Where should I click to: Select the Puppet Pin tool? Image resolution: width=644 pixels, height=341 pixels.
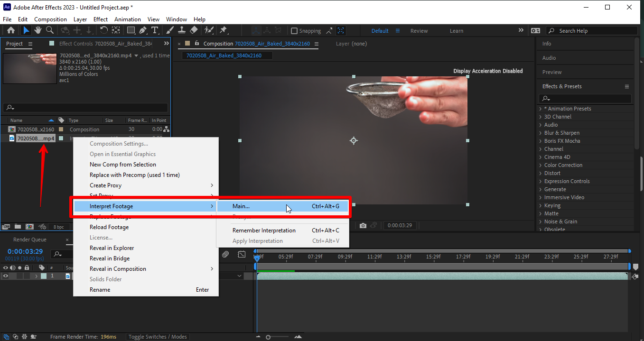224,30
